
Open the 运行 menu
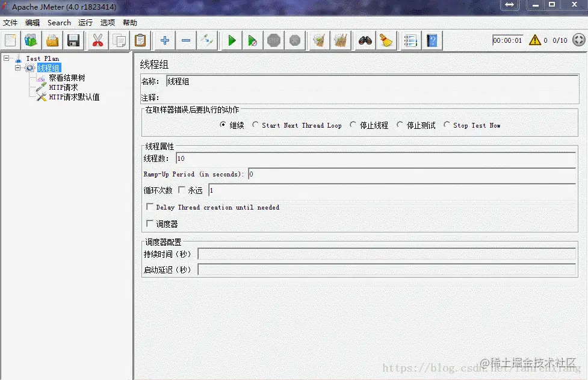click(85, 22)
